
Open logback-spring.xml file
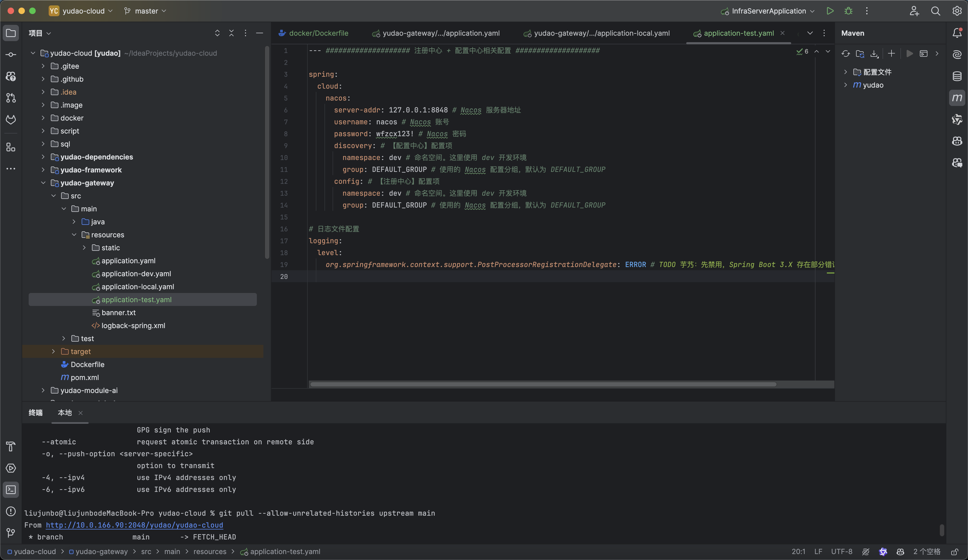(x=133, y=325)
